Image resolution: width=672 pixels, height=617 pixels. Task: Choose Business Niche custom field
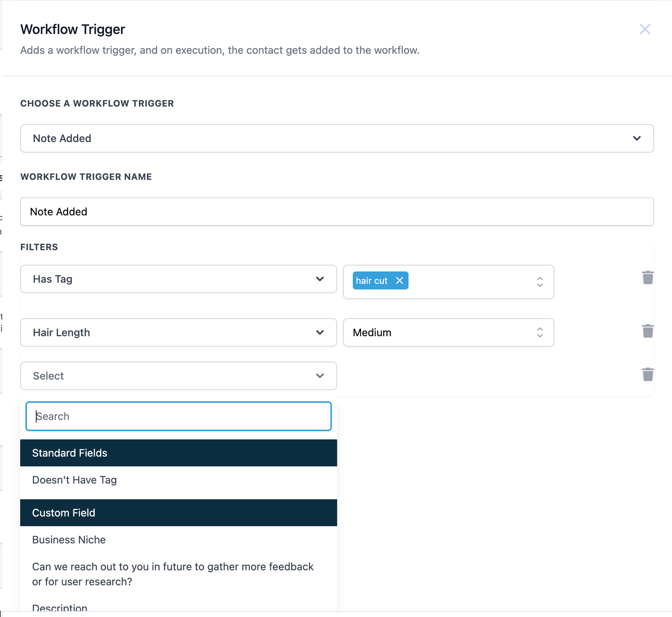(69, 540)
